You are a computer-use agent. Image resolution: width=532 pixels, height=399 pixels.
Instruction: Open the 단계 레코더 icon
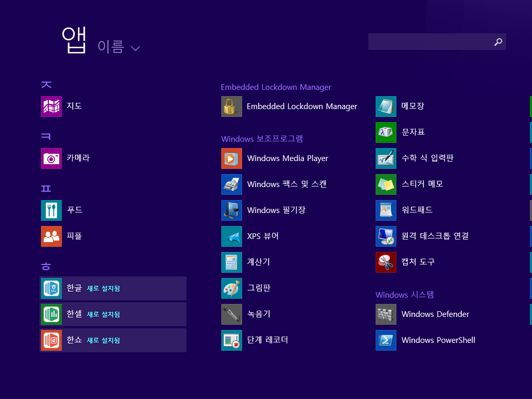(231, 340)
